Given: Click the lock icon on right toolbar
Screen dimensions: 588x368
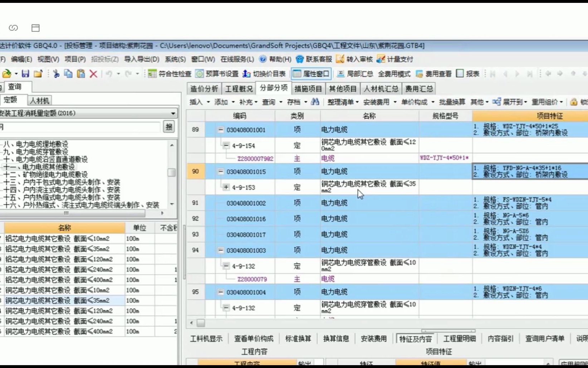Looking at the screenshot, I should [x=573, y=102].
